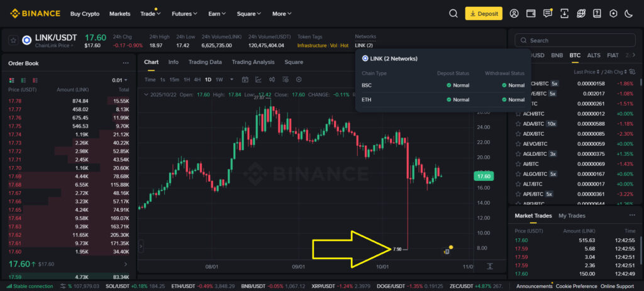644x291 pixels.
Task: Open technical indicators icon in chart toolbar
Action: coord(259,80)
